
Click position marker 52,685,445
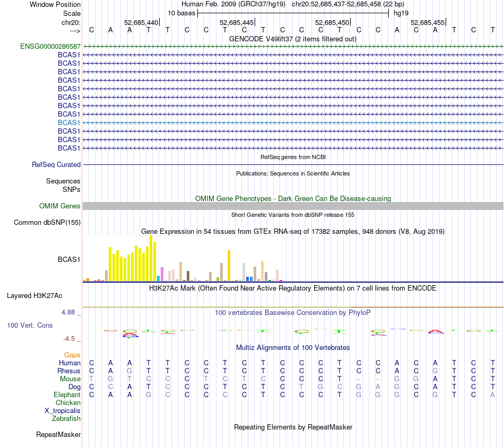(x=237, y=22)
